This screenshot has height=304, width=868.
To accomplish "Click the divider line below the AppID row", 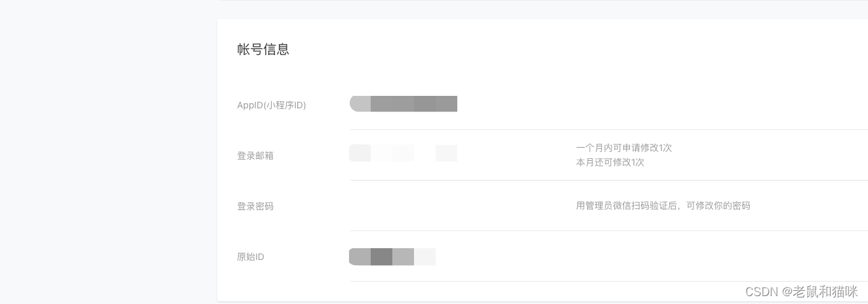I will 609,130.
